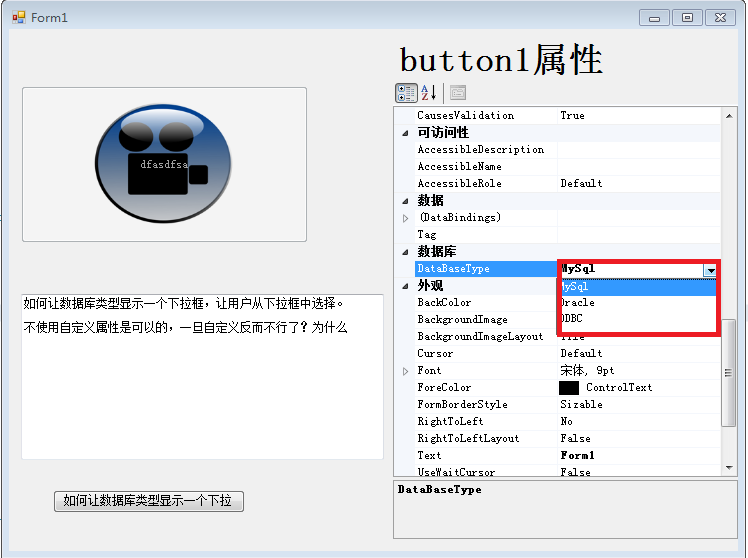Switch the property grid to Categorized view
This screenshot has width=748, height=558.
[x=406, y=93]
